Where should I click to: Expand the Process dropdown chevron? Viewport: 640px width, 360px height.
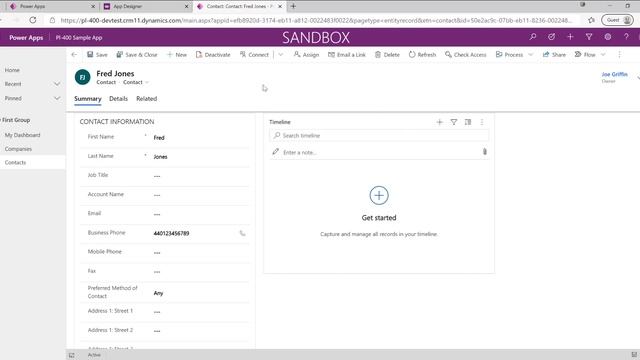pos(531,54)
